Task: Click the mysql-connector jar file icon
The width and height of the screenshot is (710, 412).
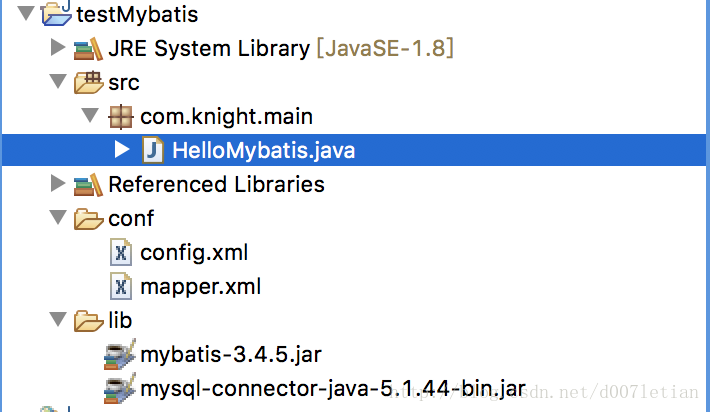Action: pyautogui.click(x=120, y=388)
